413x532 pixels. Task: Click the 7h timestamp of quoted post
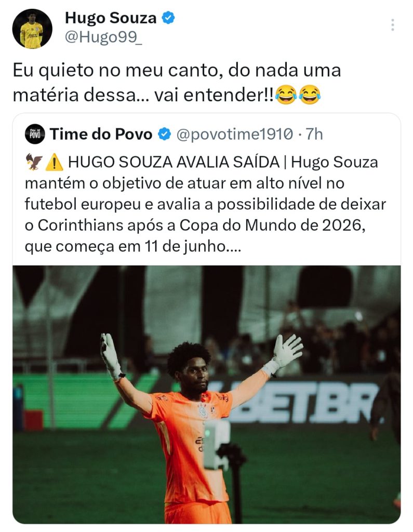314,135
